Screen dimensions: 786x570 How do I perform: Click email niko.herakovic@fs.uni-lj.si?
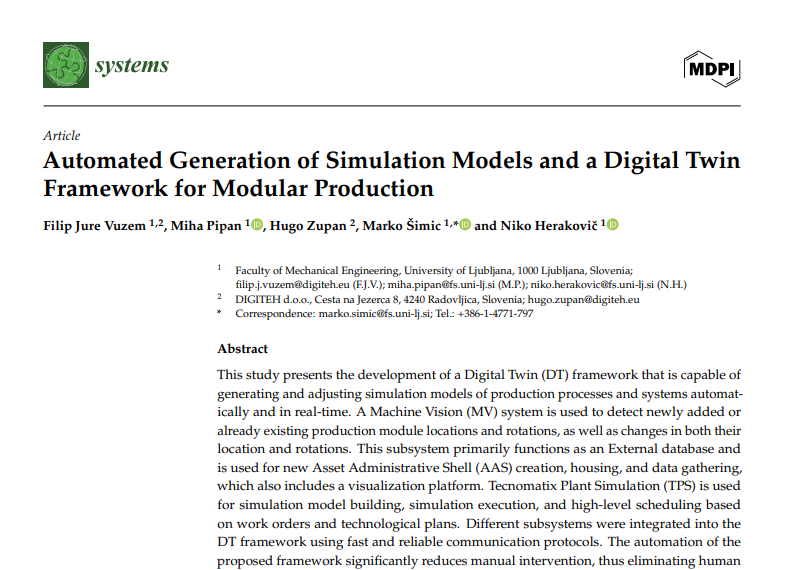(x=593, y=285)
